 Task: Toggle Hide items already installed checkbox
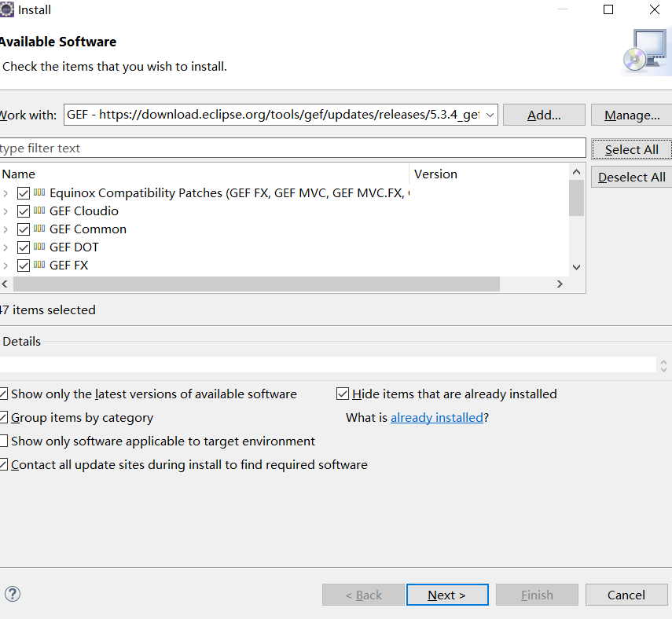[343, 394]
